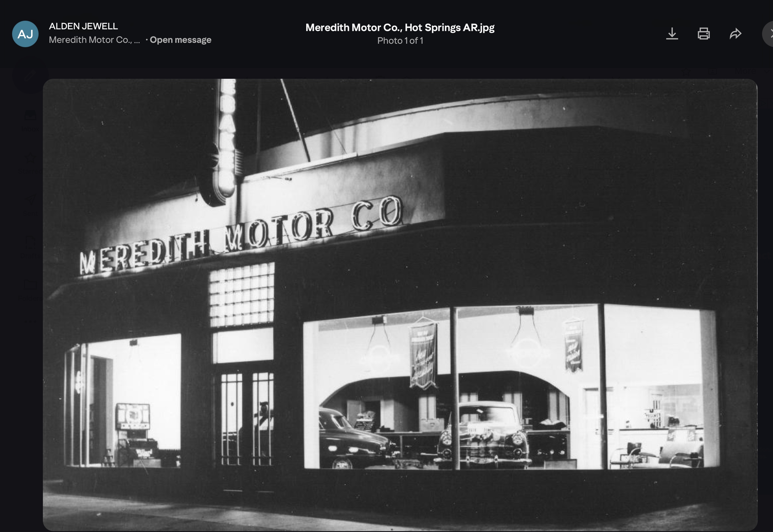The height and width of the screenshot is (532, 773).
Task: Open the message link
Action: 180,40
